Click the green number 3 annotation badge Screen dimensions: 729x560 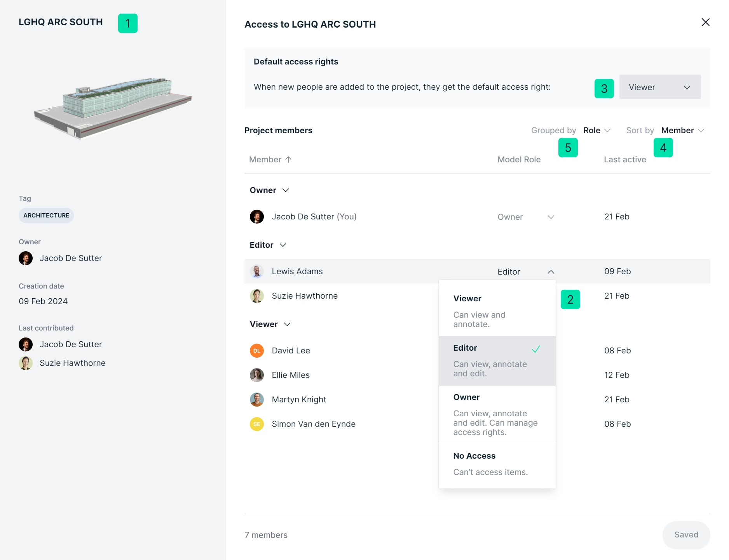point(604,89)
